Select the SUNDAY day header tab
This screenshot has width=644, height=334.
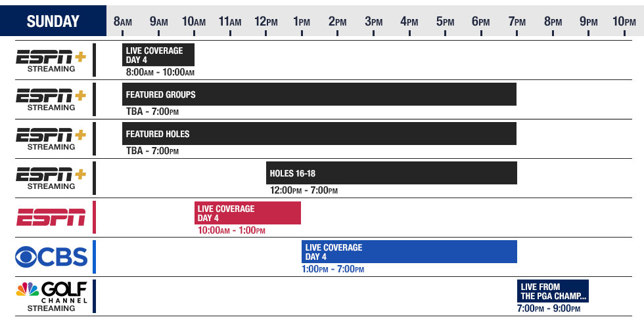pos(53,21)
